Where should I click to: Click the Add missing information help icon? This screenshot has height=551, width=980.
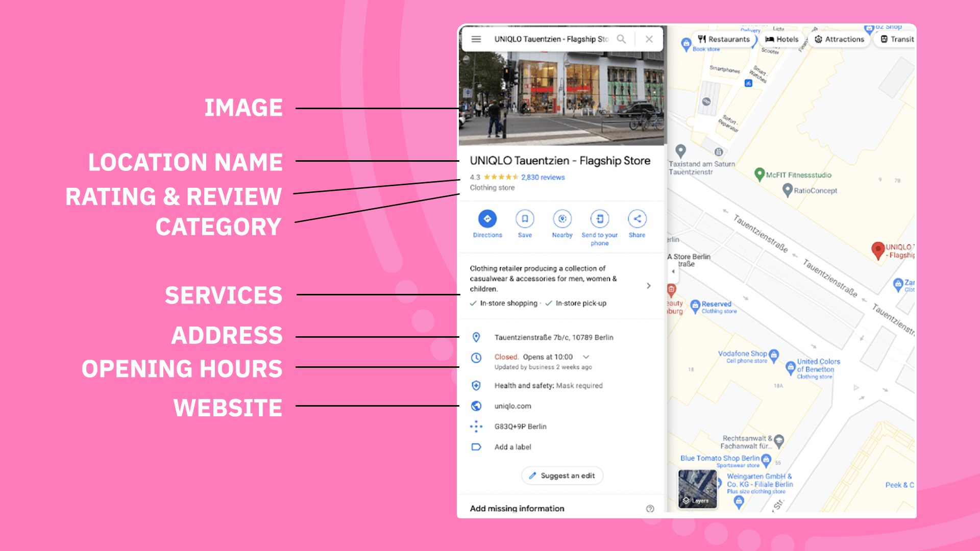[x=650, y=509]
